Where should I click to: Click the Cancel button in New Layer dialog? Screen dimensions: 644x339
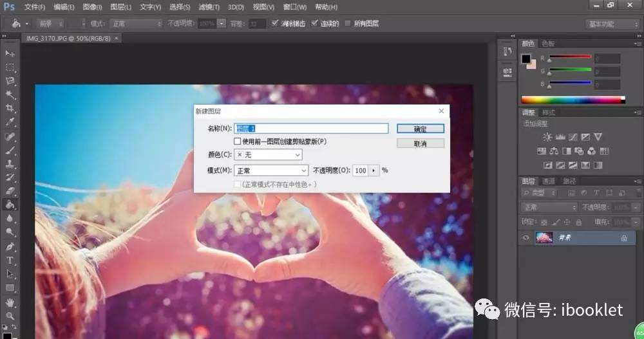pyautogui.click(x=420, y=143)
